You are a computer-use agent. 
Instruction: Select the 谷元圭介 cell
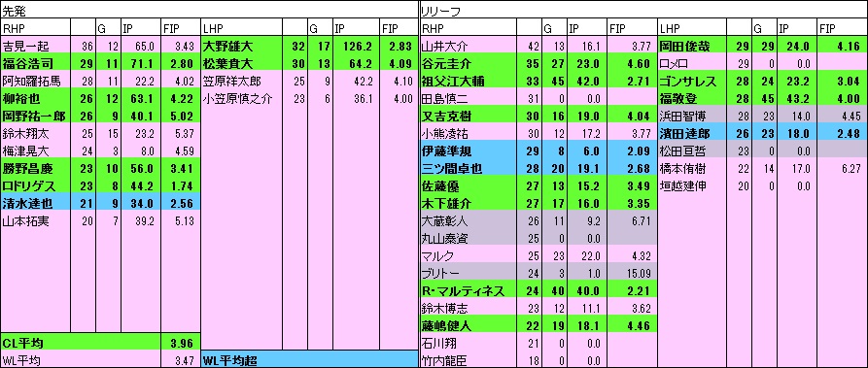point(468,63)
